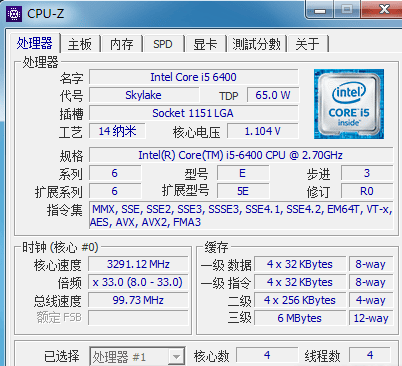
Task: Click the 4-way L2 associativity value
Action: point(371,300)
